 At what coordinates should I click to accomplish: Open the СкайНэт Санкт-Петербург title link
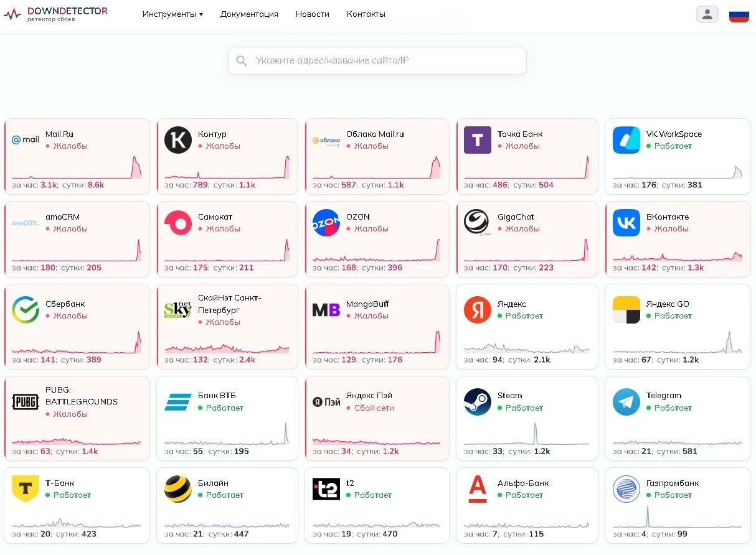(230, 304)
